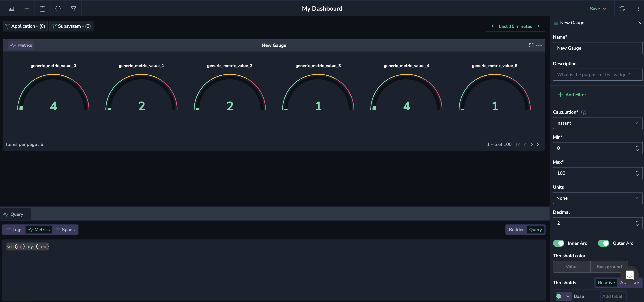
Task: Open the Application filter dropdown
Action: (x=25, y=26)
